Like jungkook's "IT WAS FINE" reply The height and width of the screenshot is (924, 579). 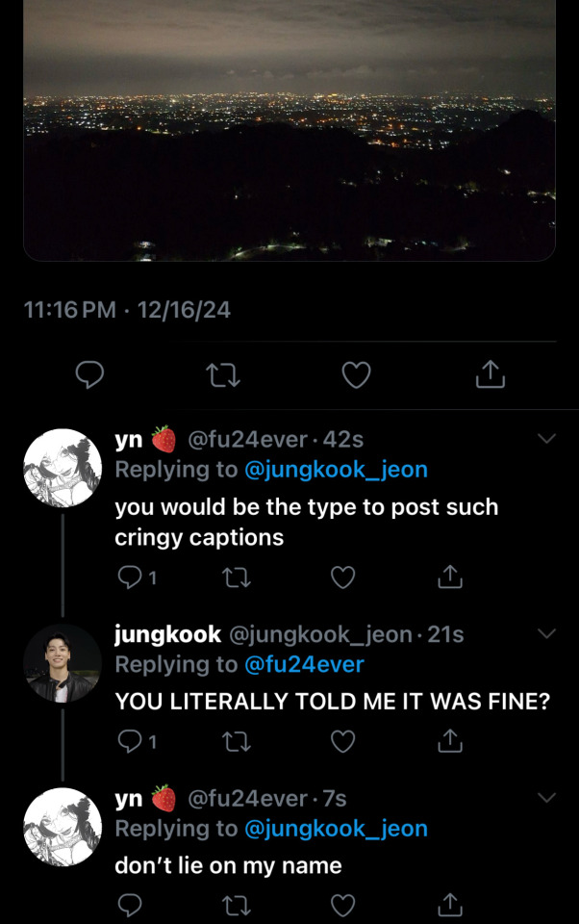[x=342, y=741]
